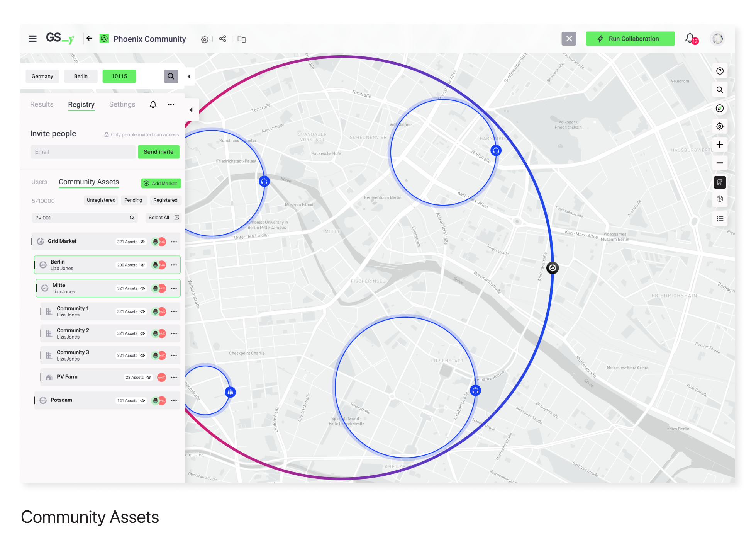Toggle visibility of Potsdam
This screenshot has height=541, width=756.
[143, 401]
